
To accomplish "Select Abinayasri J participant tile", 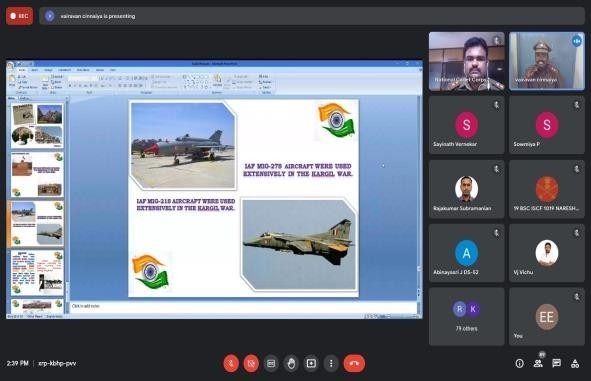I will point(467,253).
